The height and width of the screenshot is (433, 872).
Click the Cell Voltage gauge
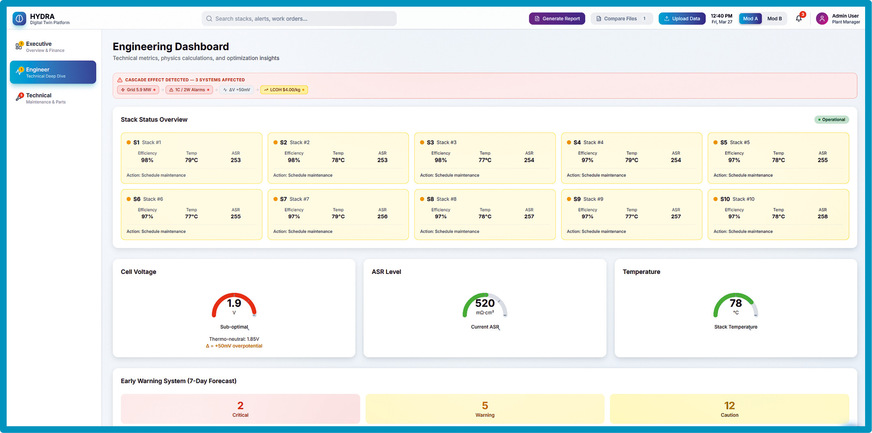click(x=234, y=306)
